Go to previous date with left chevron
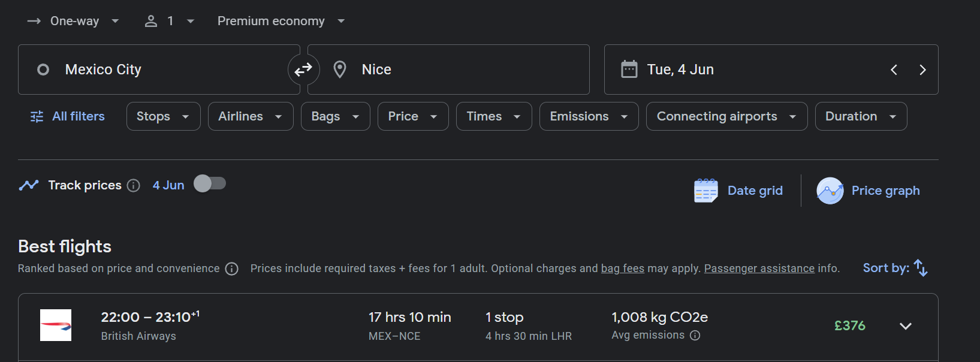Image resolution: width=980 pixels, height=362 pixels. click(x=894, y=70)
